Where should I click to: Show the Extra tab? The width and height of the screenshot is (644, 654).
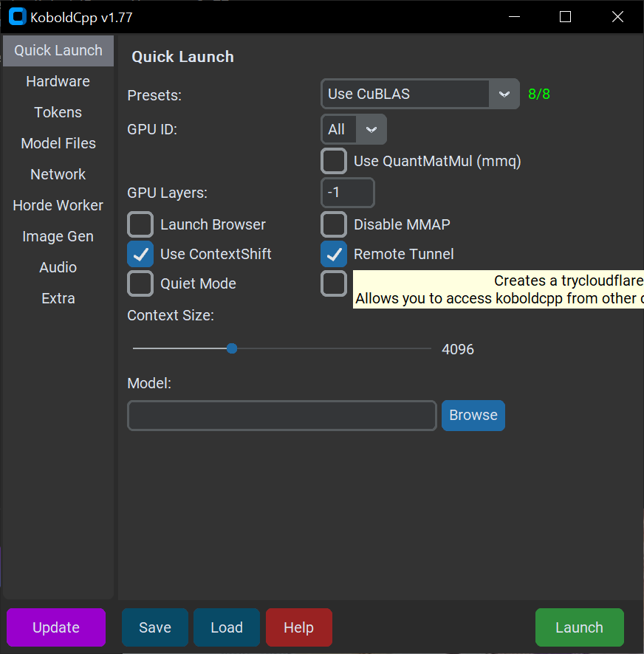click(x=58, y=299)
